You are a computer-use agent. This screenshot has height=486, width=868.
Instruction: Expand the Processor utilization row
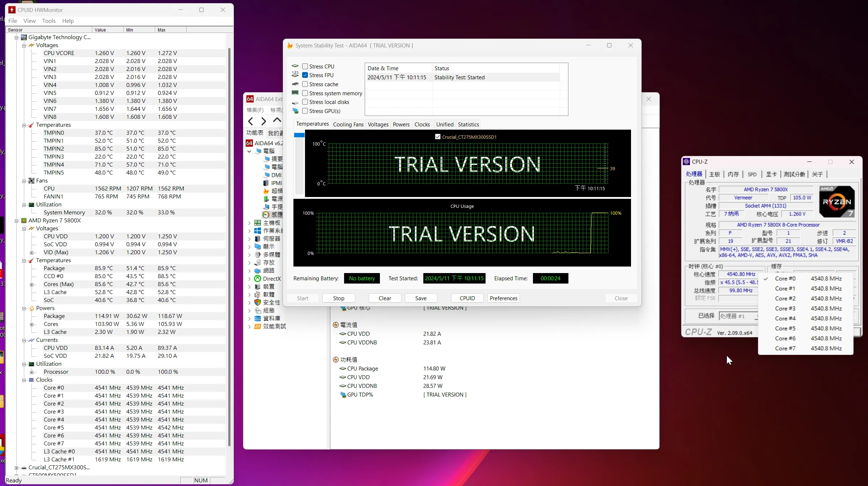coord(31,372)
